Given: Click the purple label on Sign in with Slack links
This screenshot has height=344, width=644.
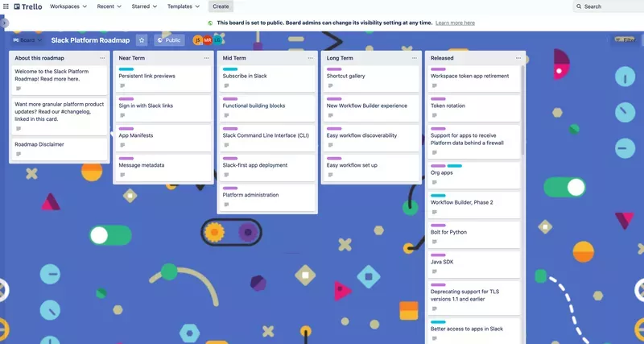Looking at the screenshot, I should pyautogui.click(x=126, y=99).
